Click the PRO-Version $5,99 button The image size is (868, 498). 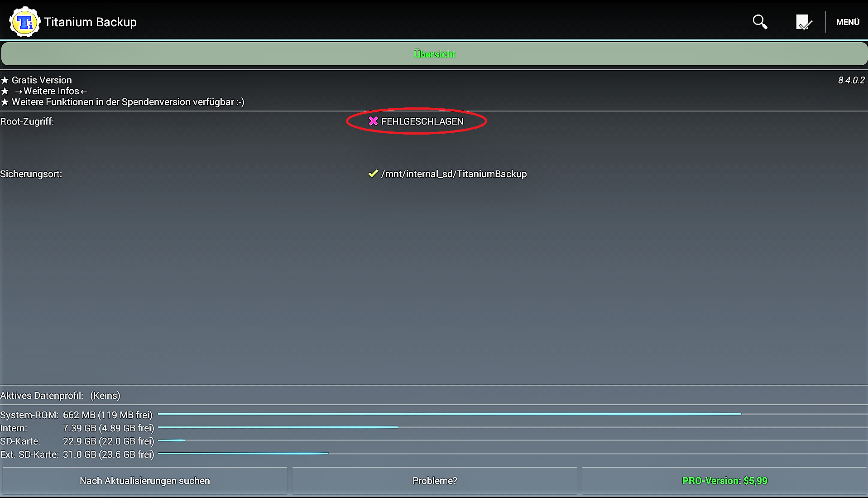724,481
